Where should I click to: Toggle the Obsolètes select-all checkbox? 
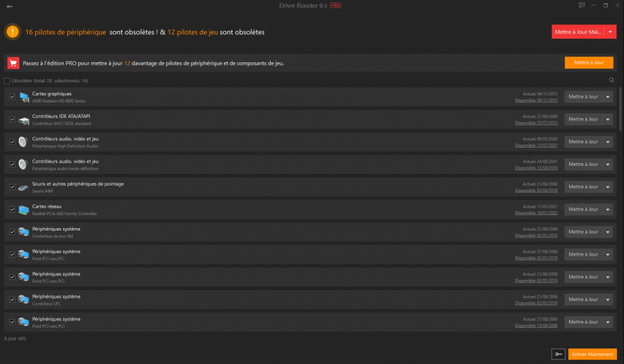click(7, 80)
